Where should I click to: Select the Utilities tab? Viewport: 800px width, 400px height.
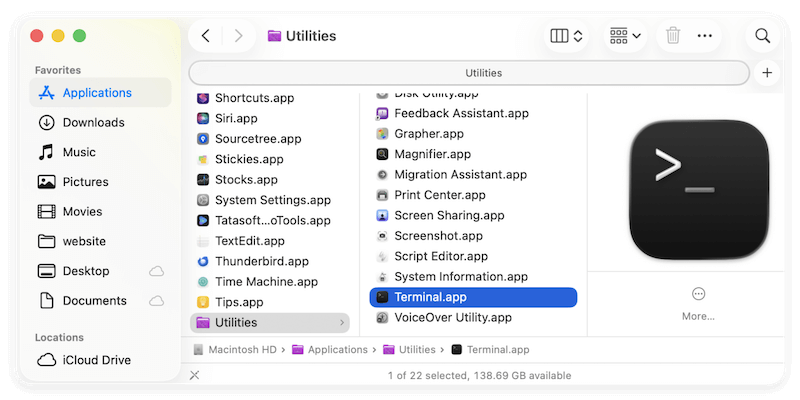coord(469,73)
